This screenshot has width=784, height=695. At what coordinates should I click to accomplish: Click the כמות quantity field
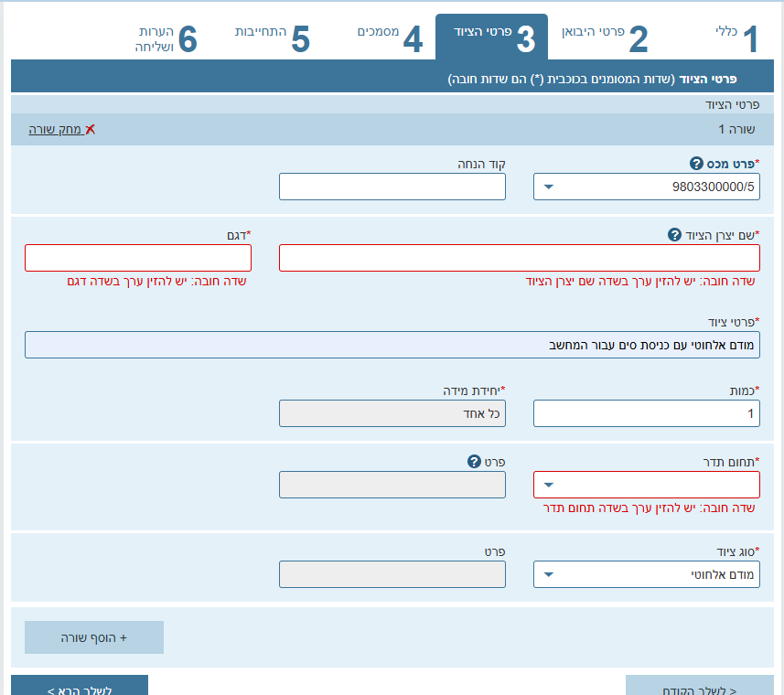[646, 413]
